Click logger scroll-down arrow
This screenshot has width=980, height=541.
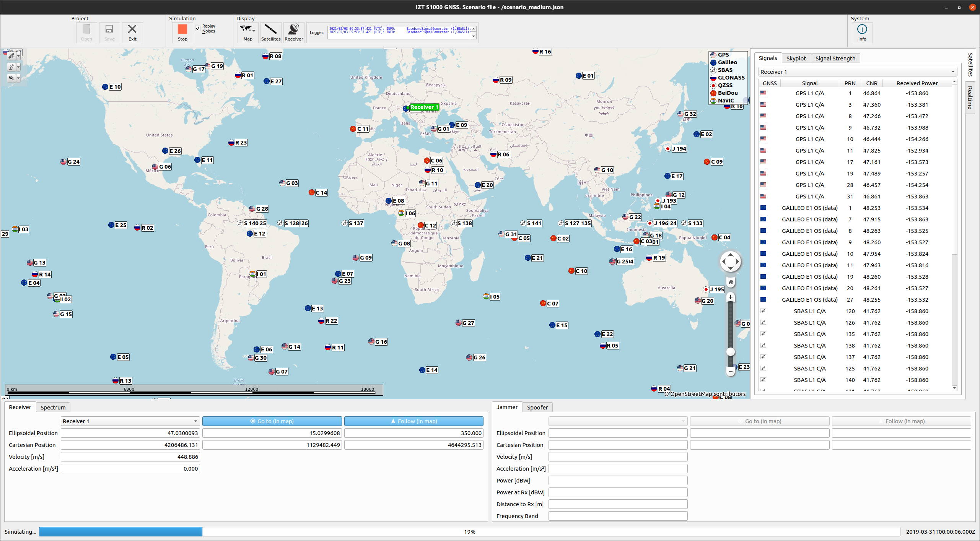[474, 36]
